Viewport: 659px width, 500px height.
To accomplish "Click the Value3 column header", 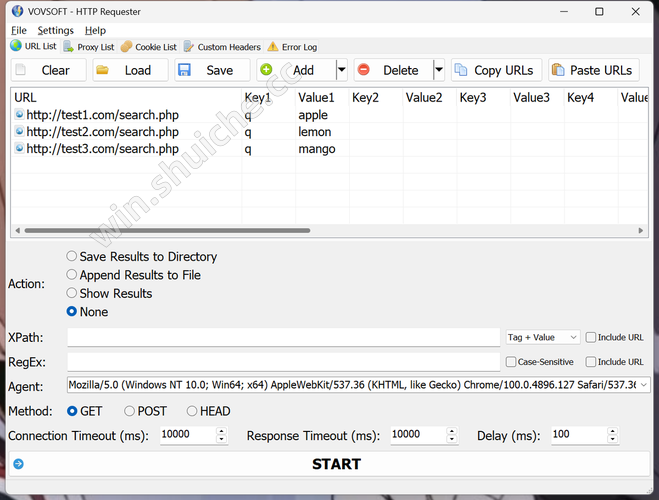I will [538, 97].
